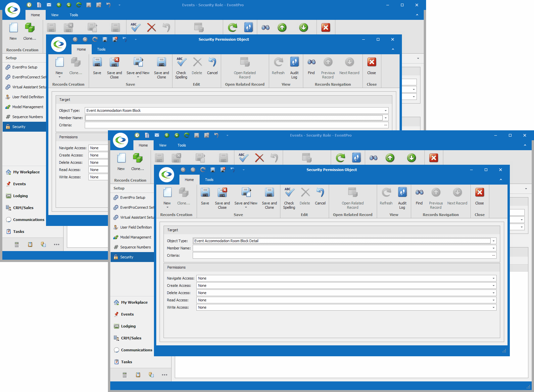The width and height of the screenshot is (534, 392).
Task: Collapse ribbon chevron in front permission window
Action: click(x=501, y=180)
